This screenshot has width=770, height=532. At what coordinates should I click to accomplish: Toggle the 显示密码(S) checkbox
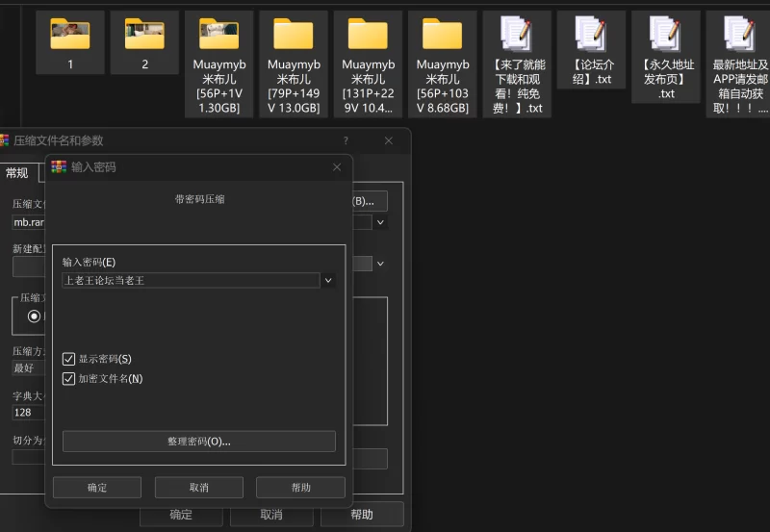[68, 359]
